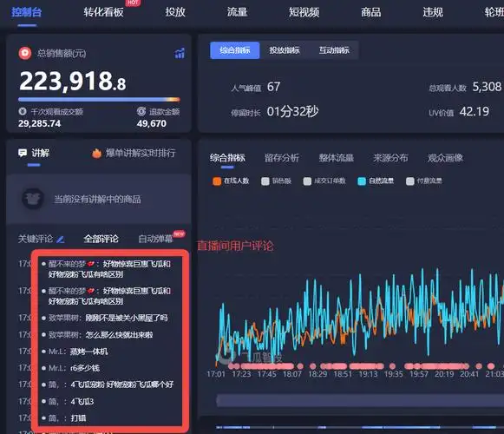The image size is (504, 434).
Task: Open the 来源分布 chart tab
Action: point(390,158)
